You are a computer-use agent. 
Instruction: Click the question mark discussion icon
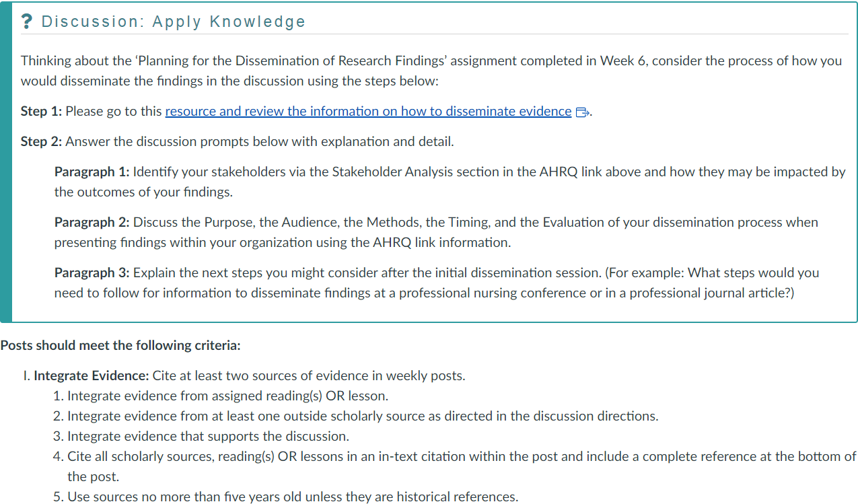point(27,22)
